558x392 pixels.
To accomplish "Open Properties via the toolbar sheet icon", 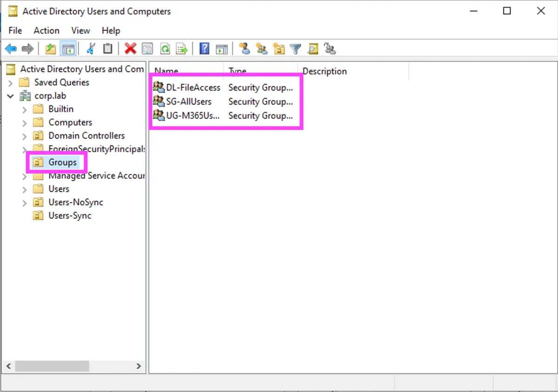I will point(147,49).
